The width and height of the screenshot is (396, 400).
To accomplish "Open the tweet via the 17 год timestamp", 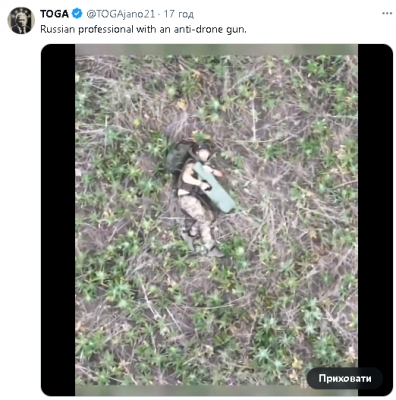I will coord(179,14).
